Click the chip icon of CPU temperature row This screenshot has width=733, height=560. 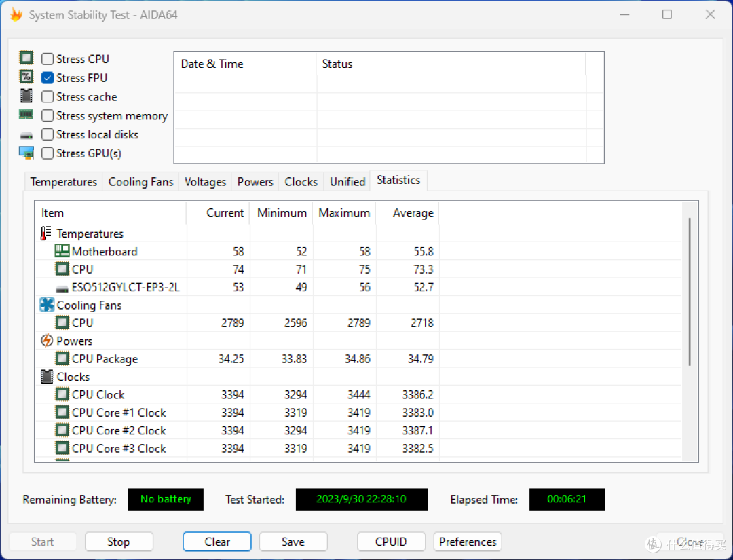(62, 269)
